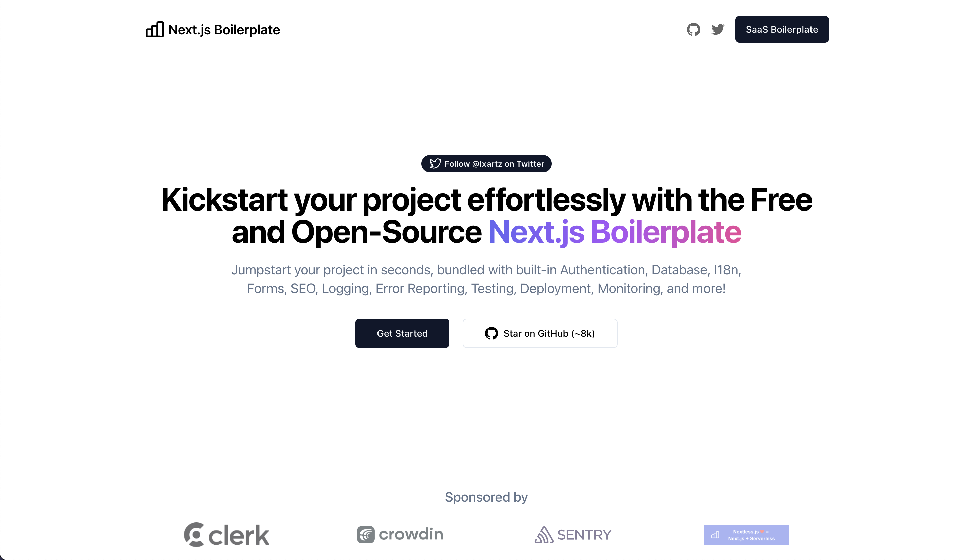The height and width of the screenshot is (560, 973).
Task: Click the GitHub mark icon on Star button
Action: (491, 333)
